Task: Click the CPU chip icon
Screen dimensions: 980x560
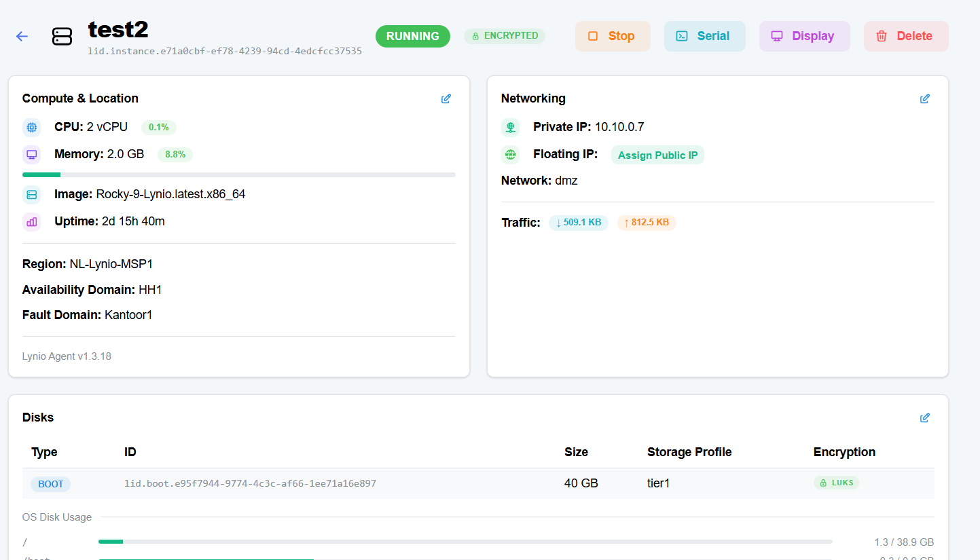Action: click(31, 127)
